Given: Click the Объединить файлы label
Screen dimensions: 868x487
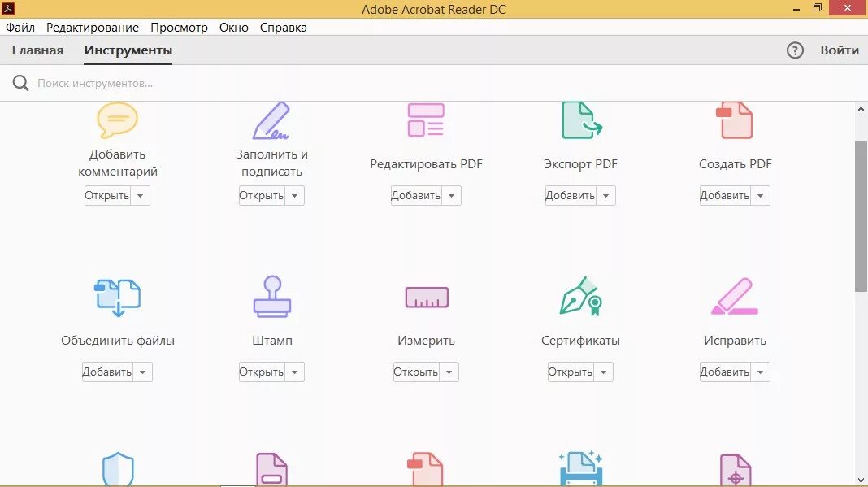Looking at the screenshot, I should click(x=117, y=340).
